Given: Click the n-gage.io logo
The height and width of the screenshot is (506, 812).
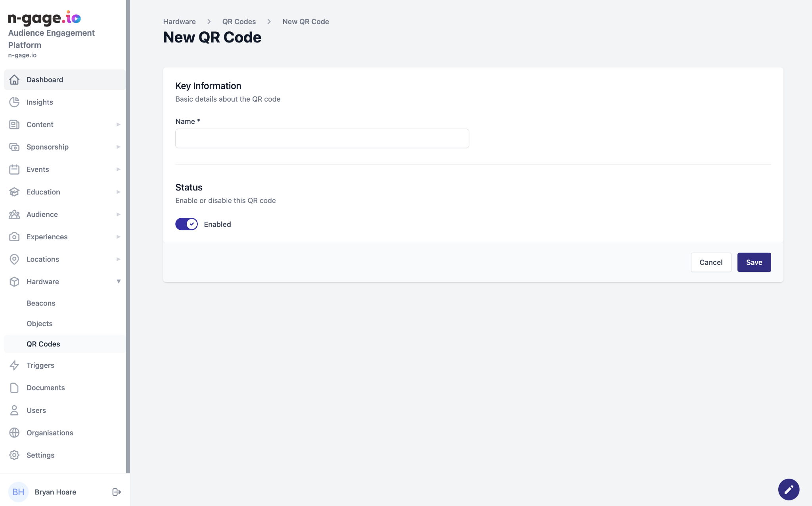Looking at the screenshot, I should pyautogui.click(x=44, y=18).
